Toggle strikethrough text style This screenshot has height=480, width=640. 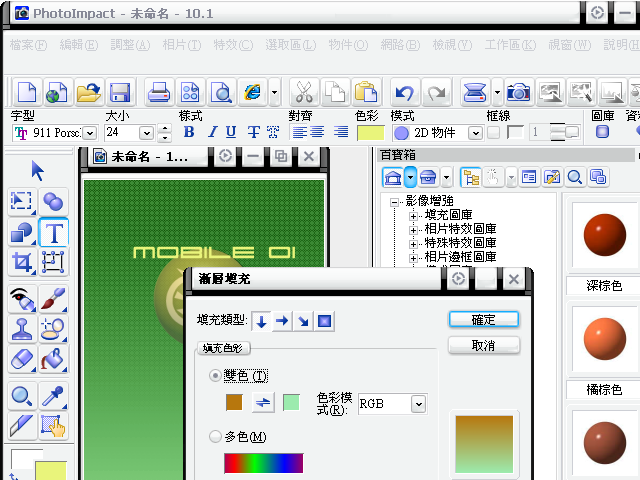pyautogui.click(x=254, y=132)
